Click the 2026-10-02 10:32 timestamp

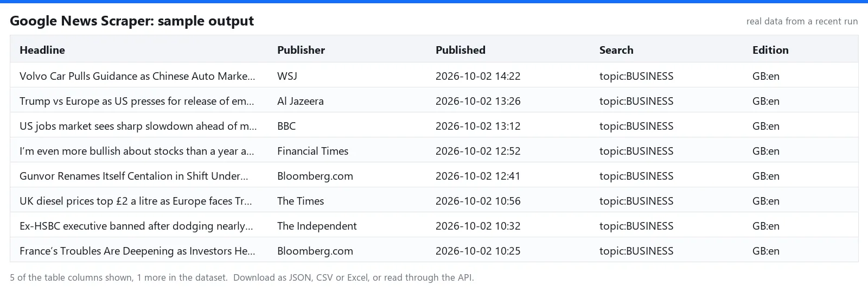click(478, 226)
